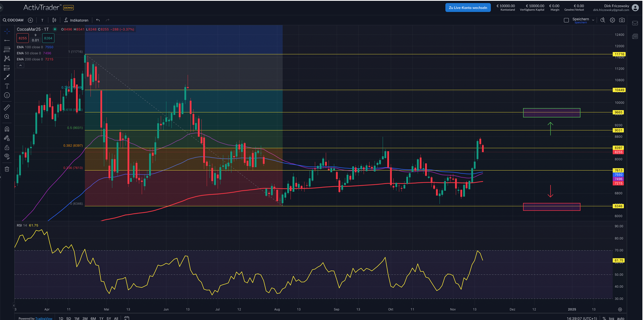
Task: Collapse the indicator legend chevron
Action: (x=20, y=65)
